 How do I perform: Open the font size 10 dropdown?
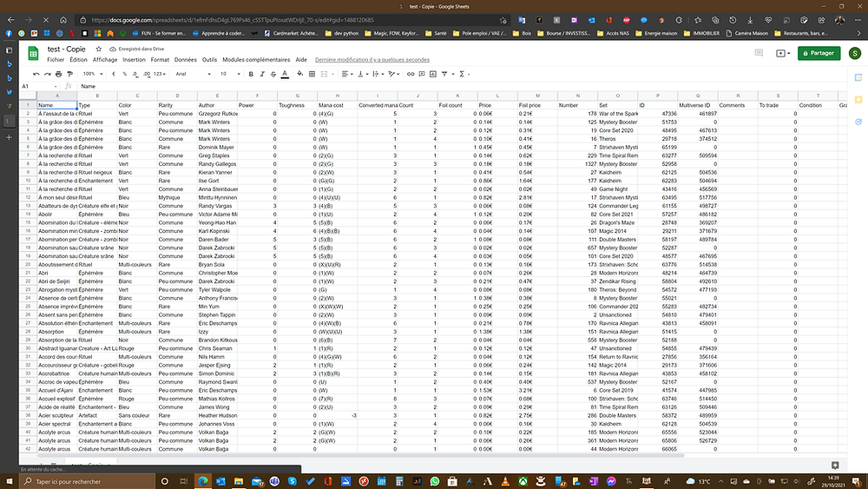(230, 74)
